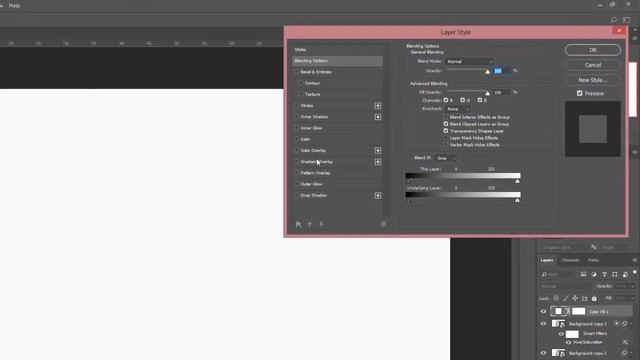Click OK in Layer Style dialog

[x=593, y=50]
